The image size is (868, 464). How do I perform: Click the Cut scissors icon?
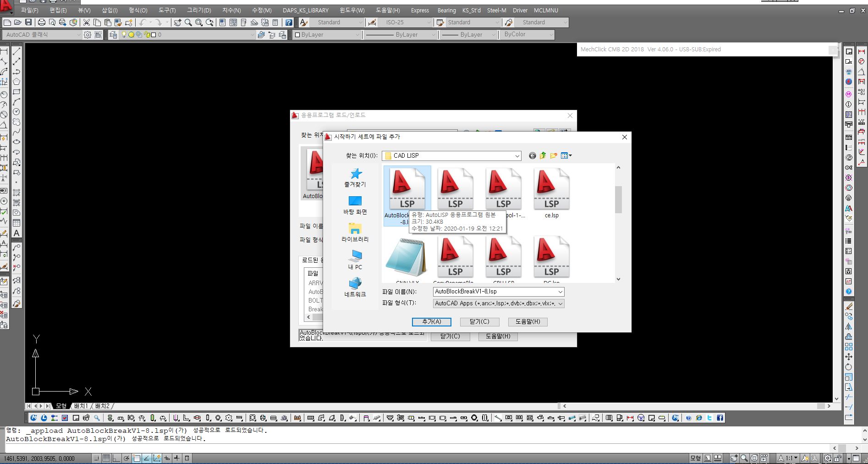pos(86,22)
